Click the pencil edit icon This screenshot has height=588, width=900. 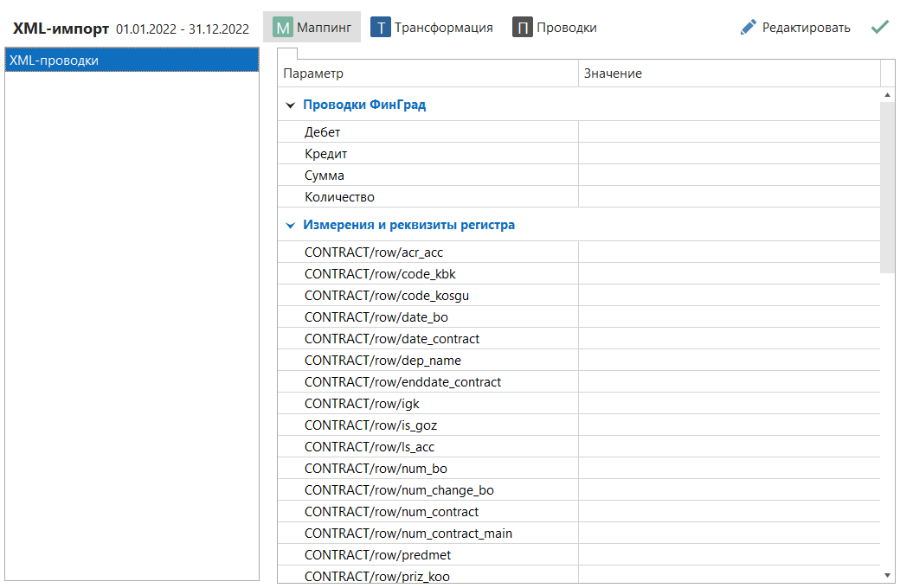pyautogui.click(x=749, y=28)
